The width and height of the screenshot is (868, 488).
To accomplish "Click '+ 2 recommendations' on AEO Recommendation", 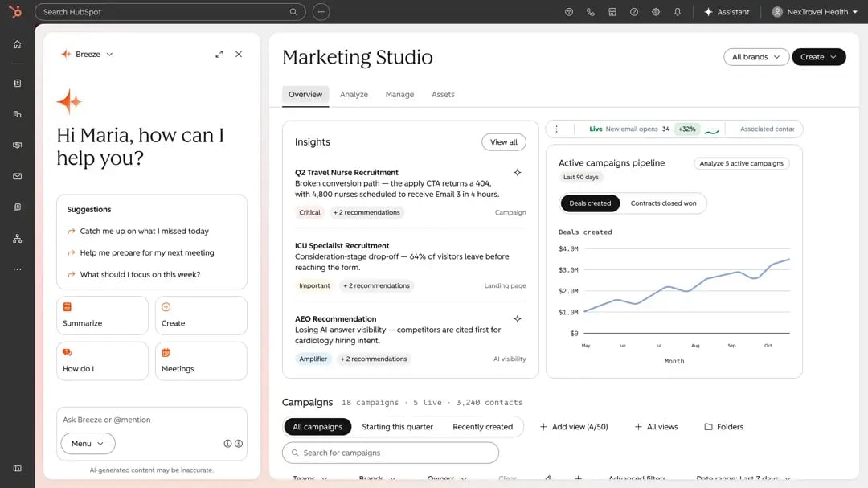I will coord(374,359).
